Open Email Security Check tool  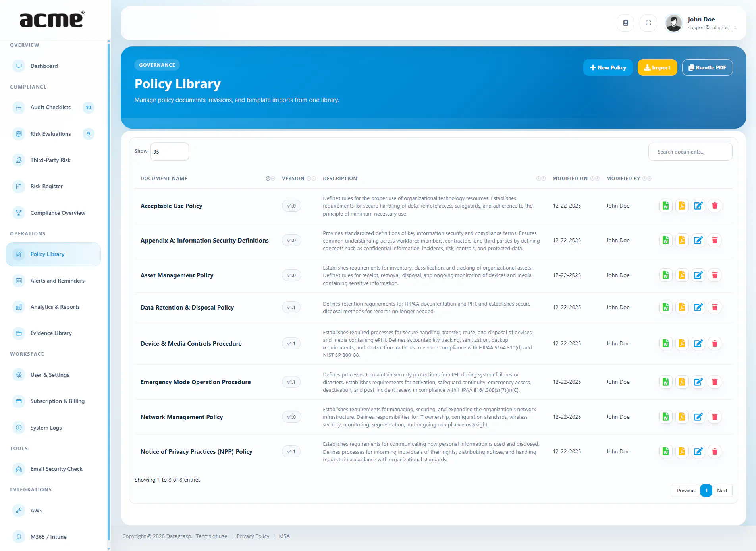[53, 469]
